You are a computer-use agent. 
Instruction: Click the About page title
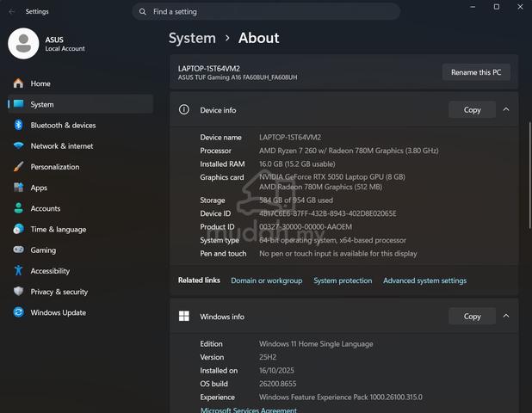click(x=258, y=38)
